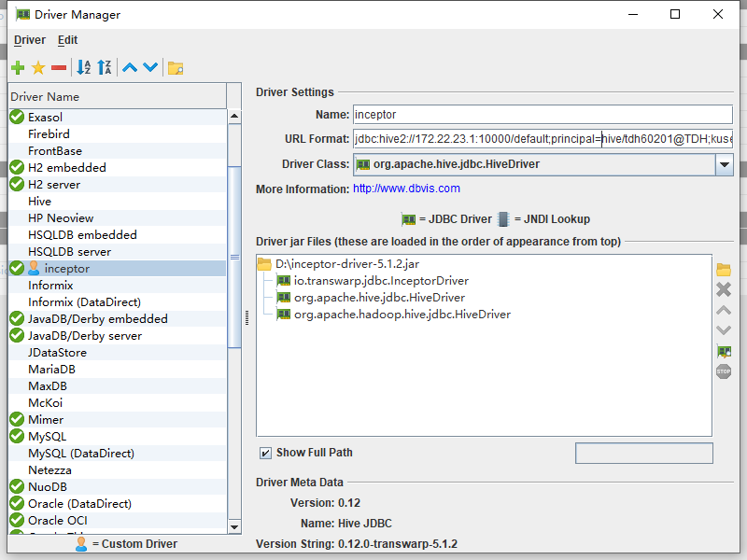Move selected driver up with blue arrow
Image resolution: width=747 pixels, height=560 pixels.
coord(130,67)
